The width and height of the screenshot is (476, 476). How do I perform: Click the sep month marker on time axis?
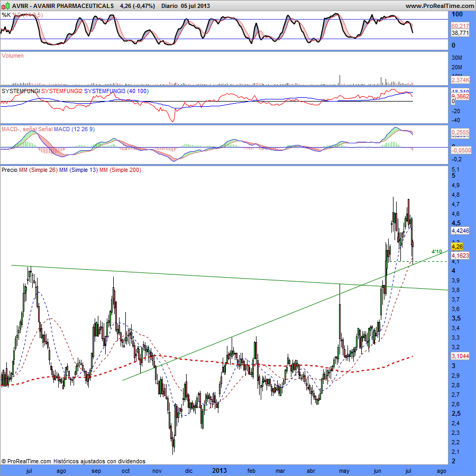coord(96,471)
